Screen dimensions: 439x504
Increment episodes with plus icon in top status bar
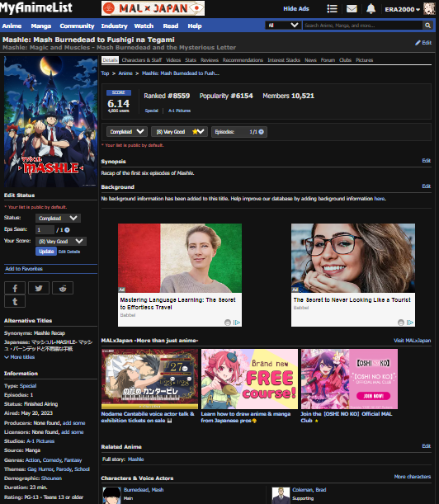pyautogui.click(x=261, y=132)
